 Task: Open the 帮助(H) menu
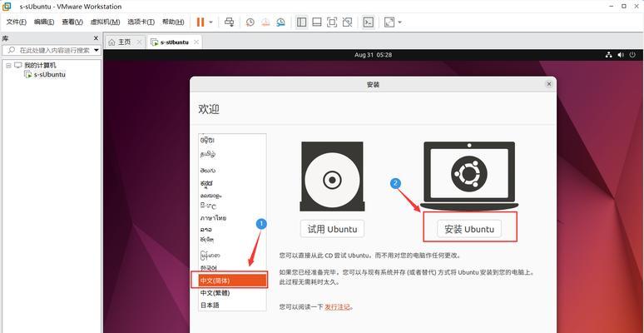click(x=173, y=22)
